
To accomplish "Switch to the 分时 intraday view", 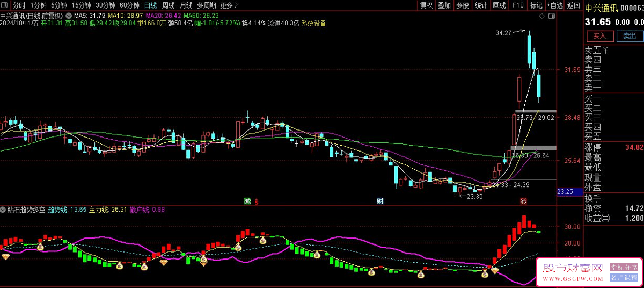I will [x=19, y=5].
